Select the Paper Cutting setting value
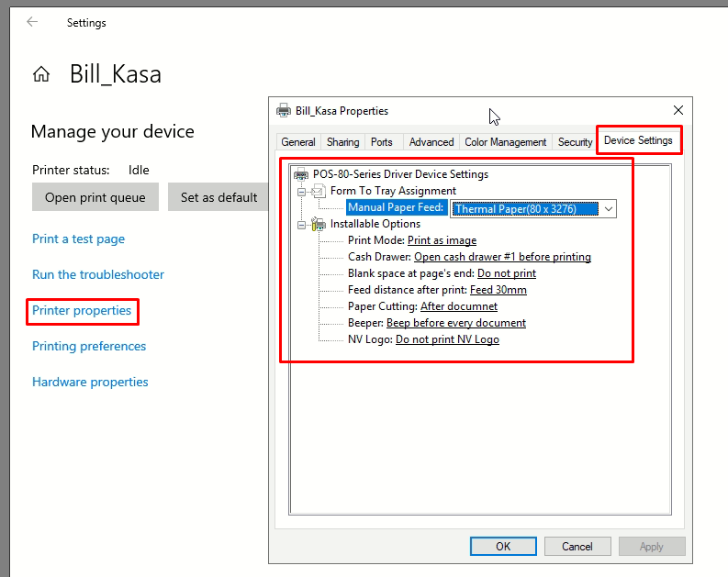The height and width of the screenshot is (577, 728). 459,306
